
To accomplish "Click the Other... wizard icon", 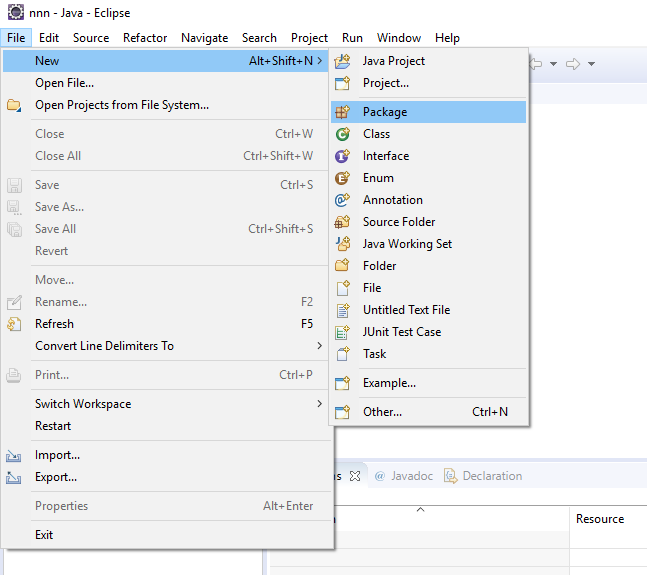I will click(x=342, y=412).
